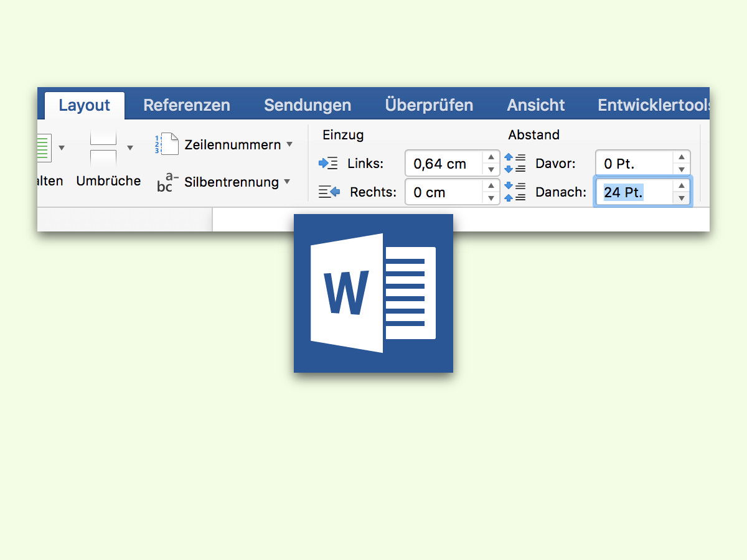Click the Rechts indent field showing 0 cm

coord(443,192)
